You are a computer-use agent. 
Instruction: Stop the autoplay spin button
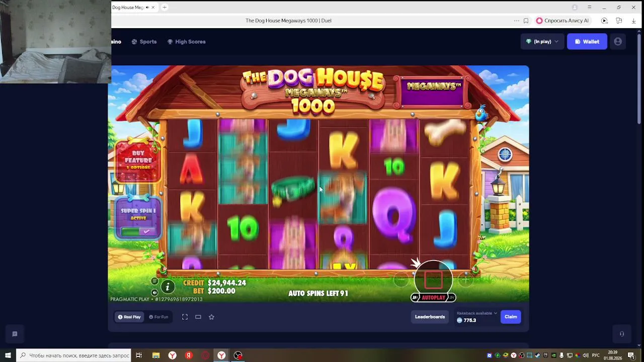point(433,280)
